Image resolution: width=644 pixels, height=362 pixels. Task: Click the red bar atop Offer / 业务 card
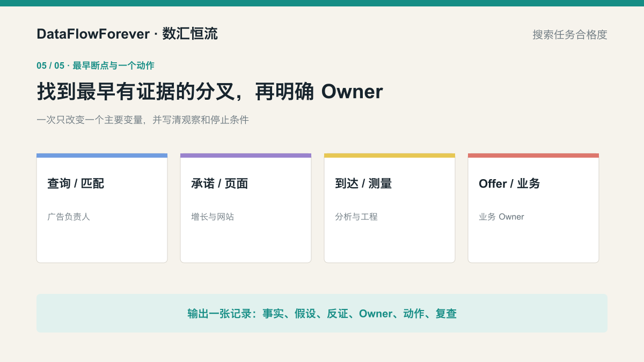point(533,156)
